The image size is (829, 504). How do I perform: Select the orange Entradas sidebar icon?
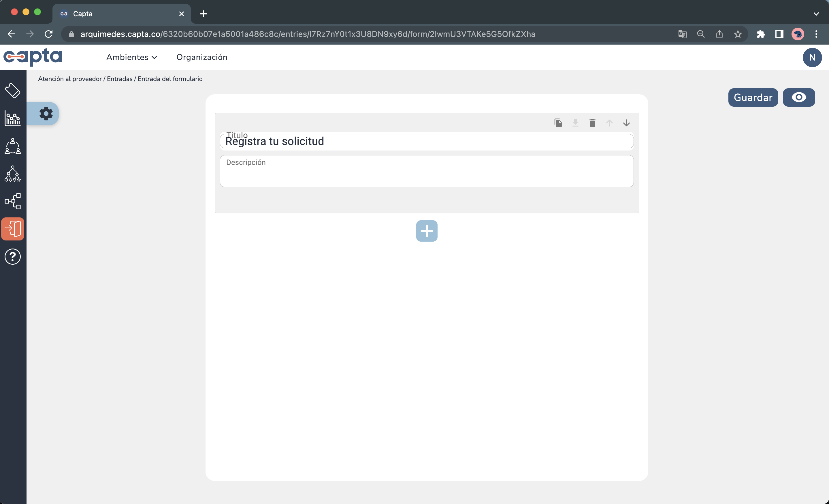(13, 229)
